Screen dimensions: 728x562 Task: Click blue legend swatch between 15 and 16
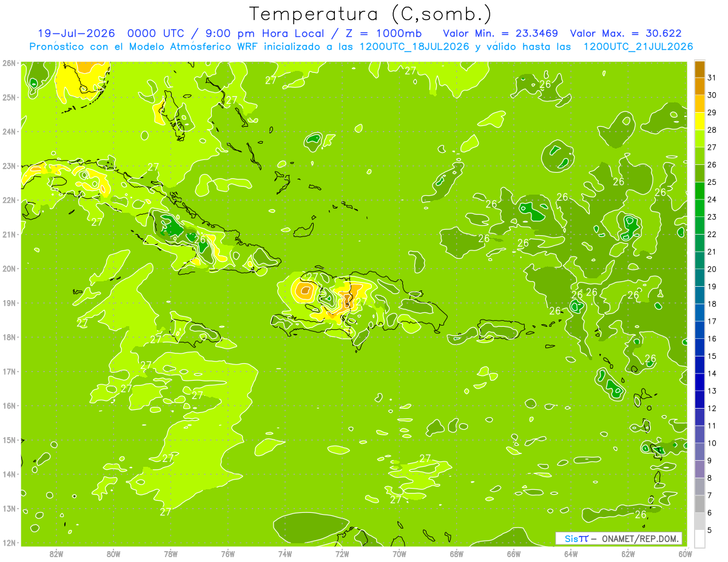(699, 347)
